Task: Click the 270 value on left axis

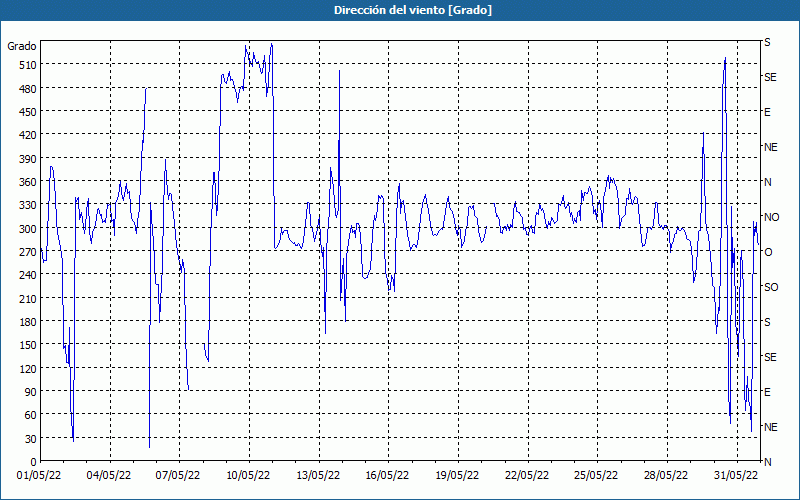Action: 27,252
